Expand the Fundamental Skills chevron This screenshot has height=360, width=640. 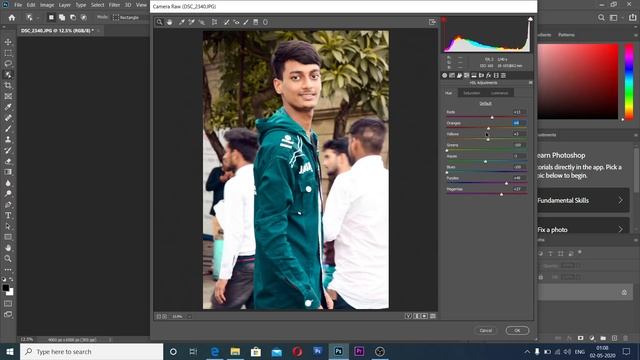coord(620,200)
